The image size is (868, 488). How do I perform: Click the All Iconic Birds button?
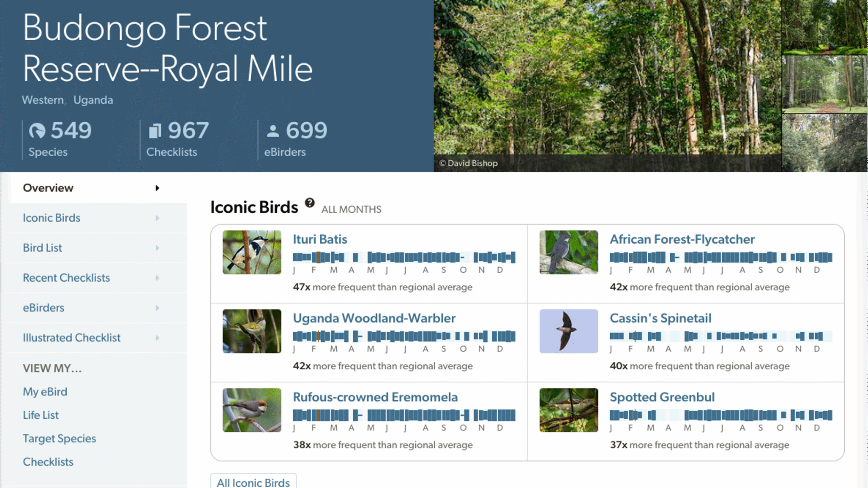point(253,482)
